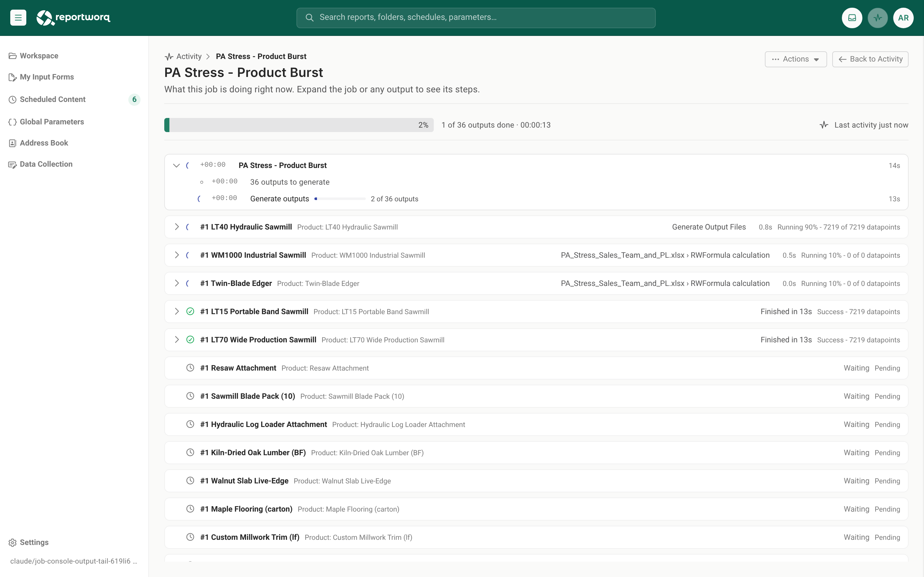This screenshot has height=577, width=924.
Task: Collapse the PA Stress - Product Burst job steps
Action: 176,165
